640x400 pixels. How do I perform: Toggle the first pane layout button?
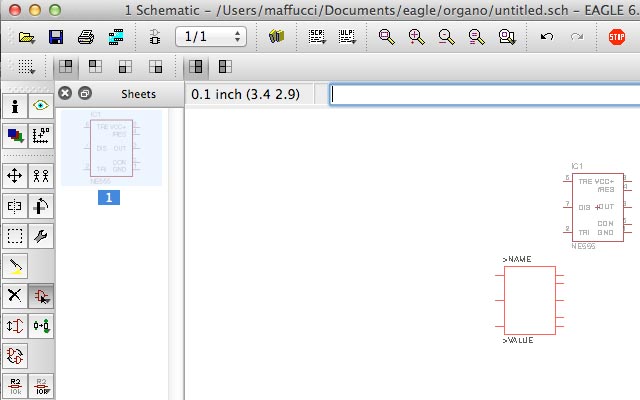65,67
